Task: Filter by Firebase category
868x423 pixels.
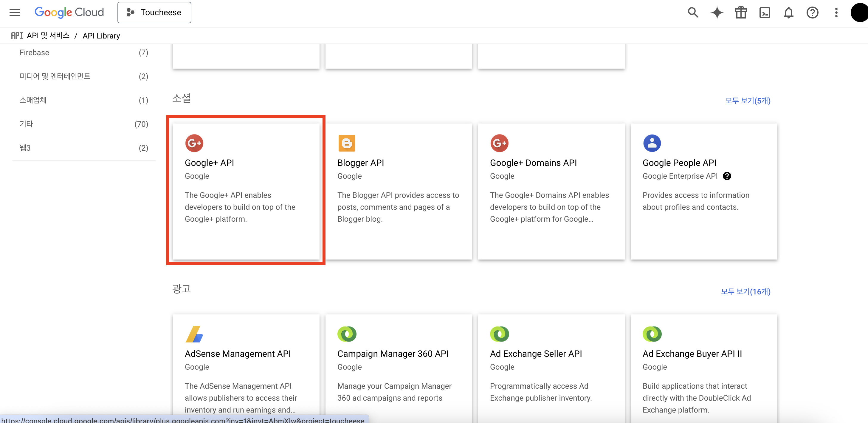Action: pos(34,53)
